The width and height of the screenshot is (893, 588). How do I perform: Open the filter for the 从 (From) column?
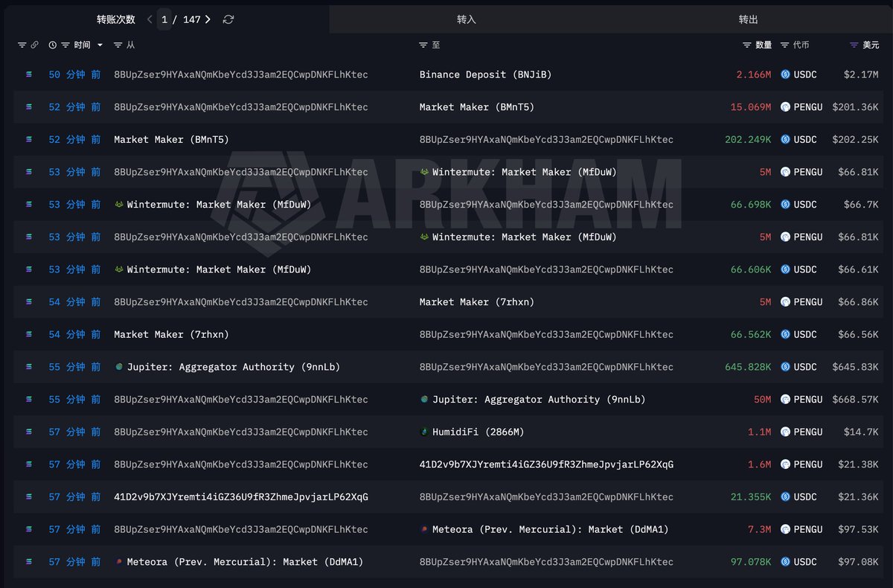pyautogui.click(x=118, y=45)
